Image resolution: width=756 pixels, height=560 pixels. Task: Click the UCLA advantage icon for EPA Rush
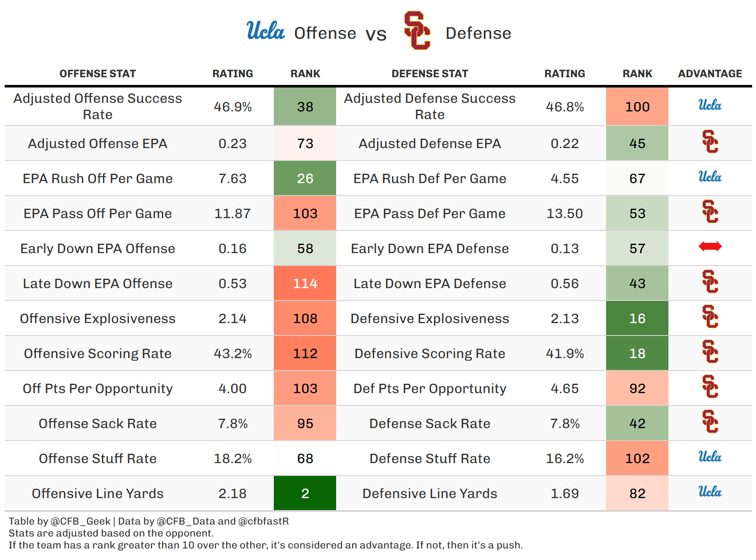point(709,177)
